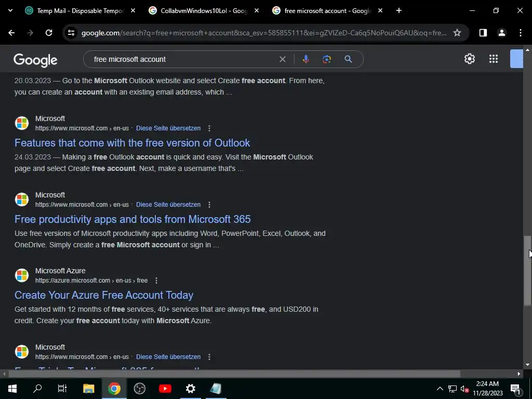
Task: Open File Explorer from taskbar
Action: pyautogui.click(x=88, y=389)
